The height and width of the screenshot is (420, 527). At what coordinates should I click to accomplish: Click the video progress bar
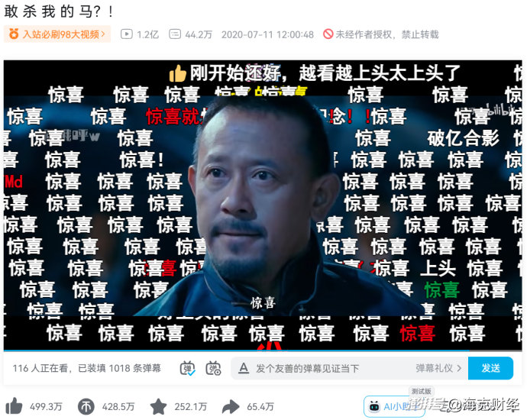coord(263,351)
